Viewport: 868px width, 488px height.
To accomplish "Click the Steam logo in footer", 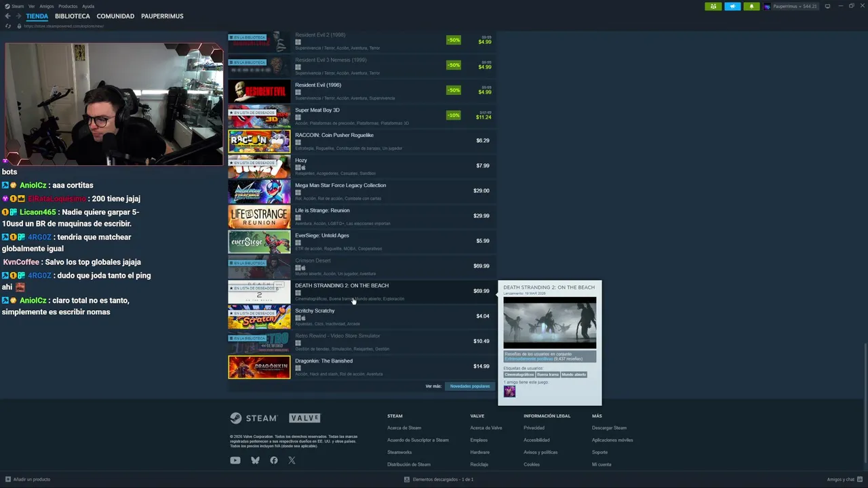I will (253, 418).
